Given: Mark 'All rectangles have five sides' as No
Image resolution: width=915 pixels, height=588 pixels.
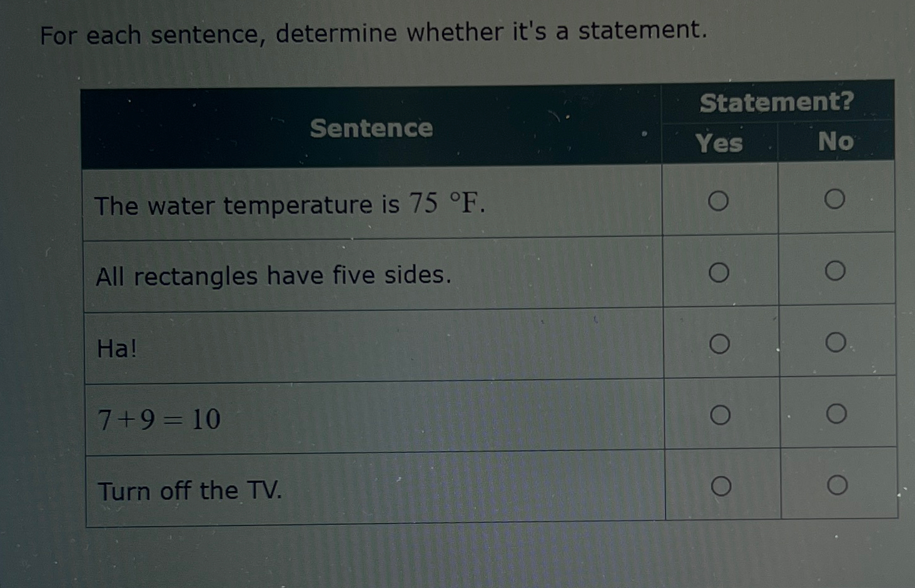Looking at the screenshot, I should click(x=834, y=269).
